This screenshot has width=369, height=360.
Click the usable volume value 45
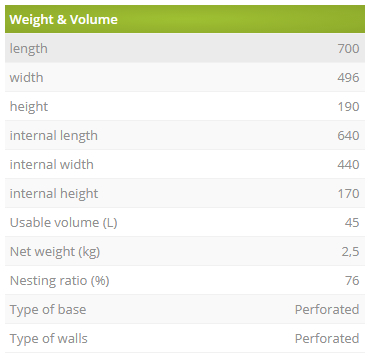(352, 223)
